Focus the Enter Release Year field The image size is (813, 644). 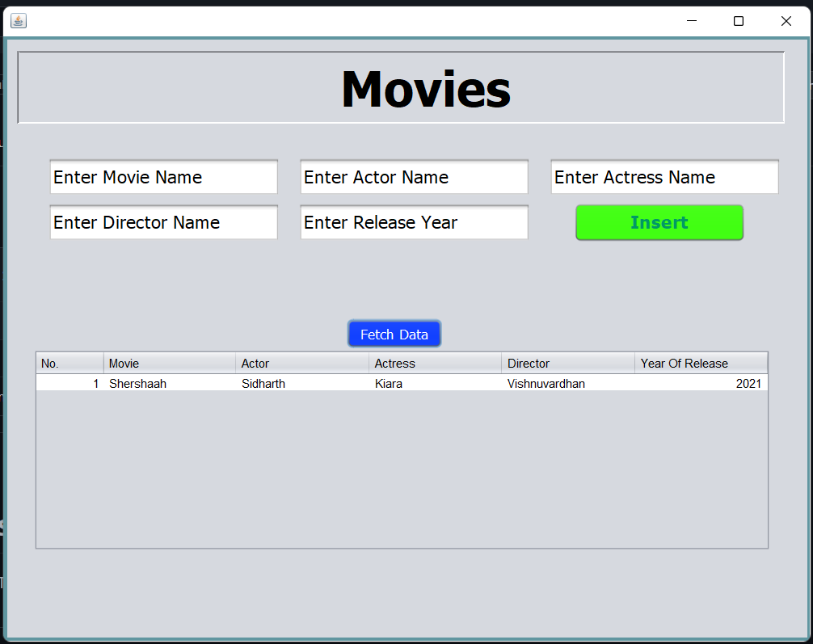(x=415, y=222)
